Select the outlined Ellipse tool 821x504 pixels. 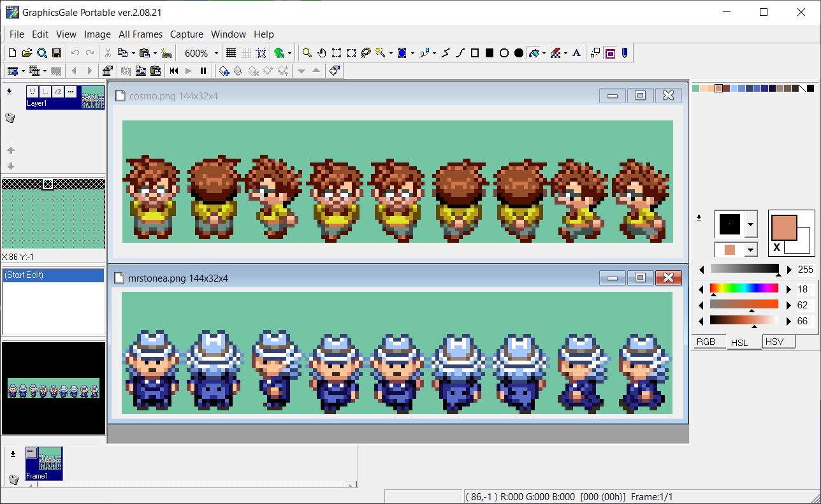(x=504, y=53)
